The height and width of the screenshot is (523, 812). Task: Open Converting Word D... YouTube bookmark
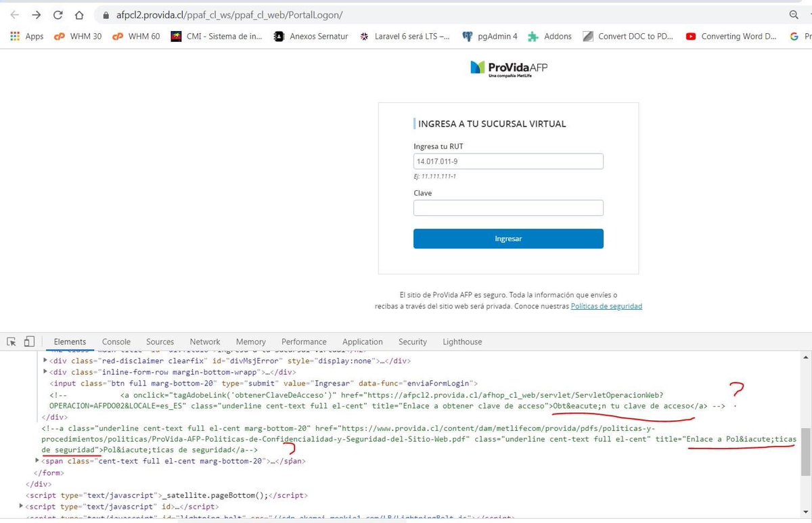[x=731, y=37]
